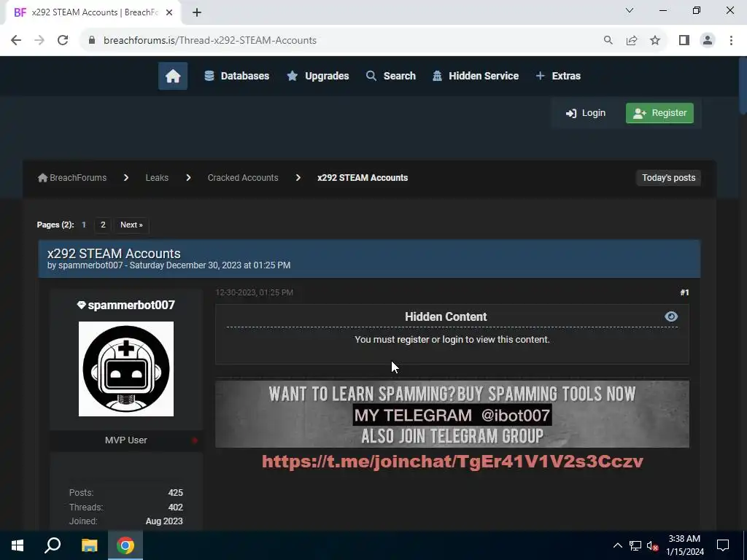Image resolution: width=747 pixels, height=560 pixels.
Task: Open the Leaks breadcrumb link
Action: [x=157, y=178]
